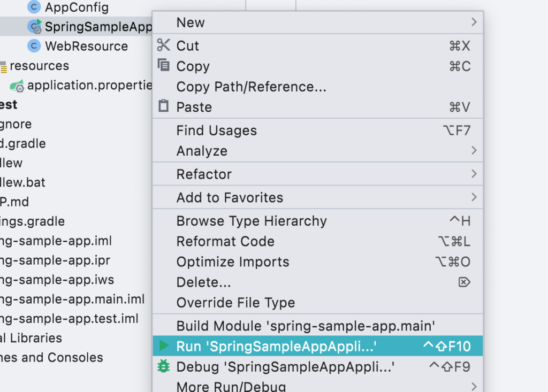This screenshot has height=392, width=548.
Task: Click the WebResource class icon
Action: tap(34, 46)
